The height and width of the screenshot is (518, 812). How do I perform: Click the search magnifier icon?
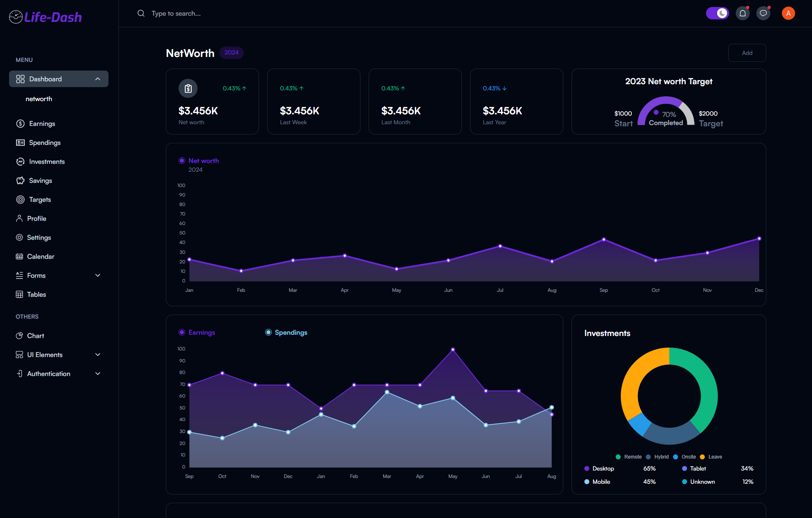click(141, 13)
